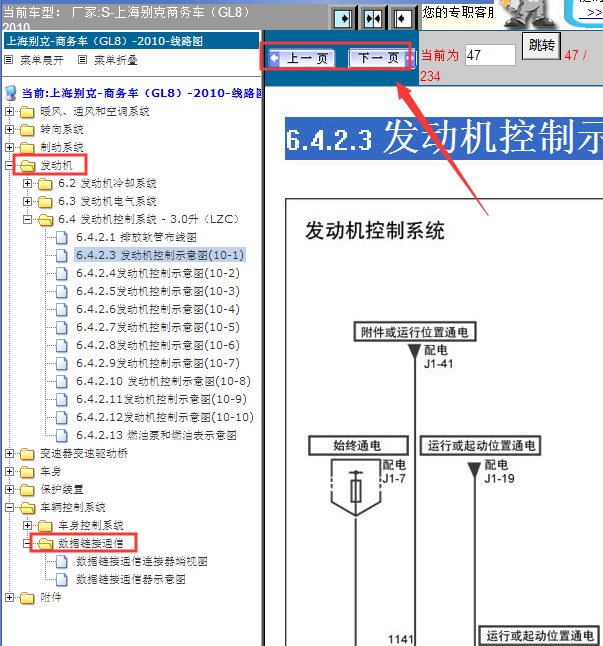
Task: Select 6.4.2.3 发动机控制示意图(10-1)
Action: click(160, 255)
